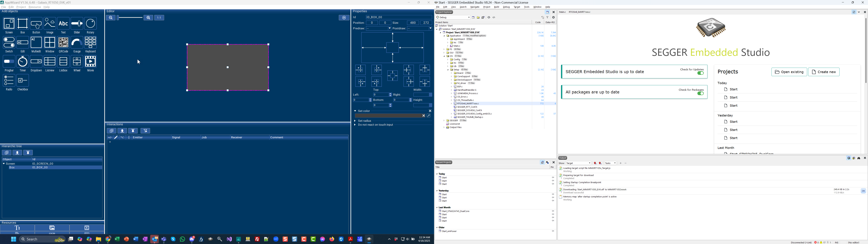Click the find binoculars icon in Output panel
This screenshot has width=868, height=244.
pyautogui.click(x=859, y=158)
